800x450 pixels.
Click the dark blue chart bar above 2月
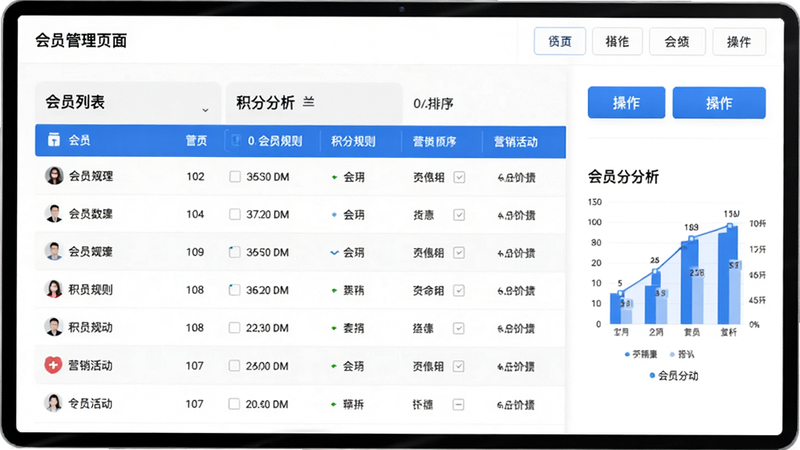(652, 297)
